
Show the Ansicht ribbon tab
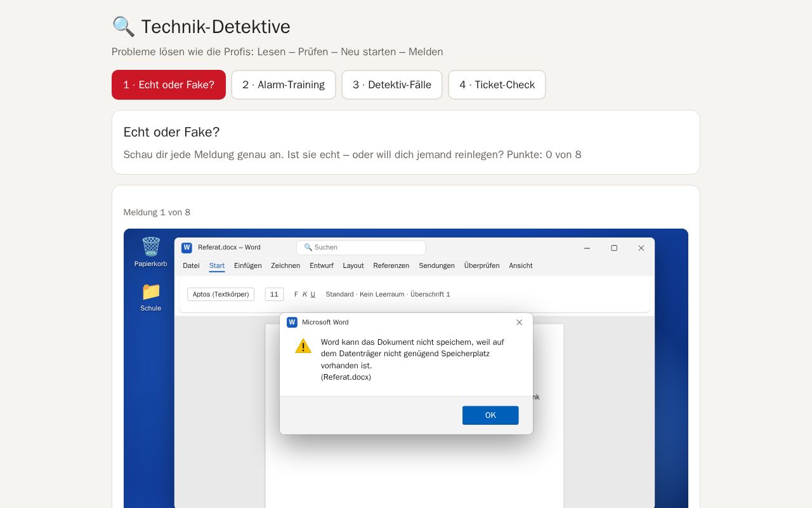click(521, 265)
